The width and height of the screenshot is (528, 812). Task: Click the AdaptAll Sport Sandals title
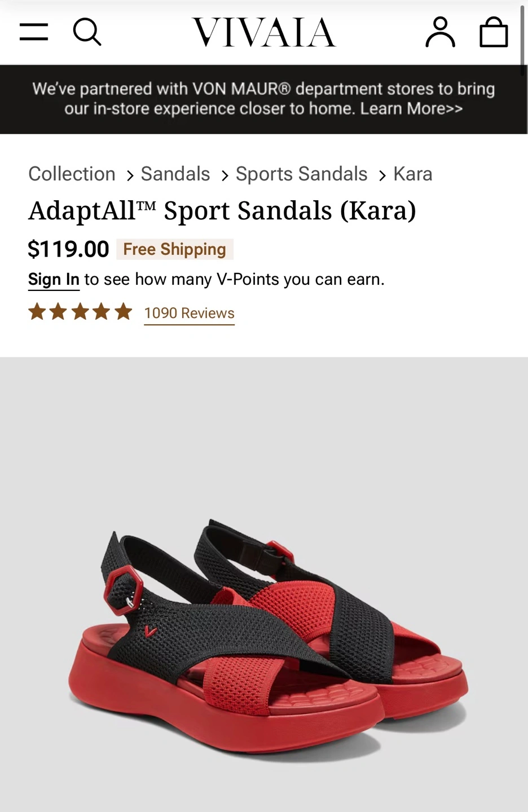click(222, 211)
